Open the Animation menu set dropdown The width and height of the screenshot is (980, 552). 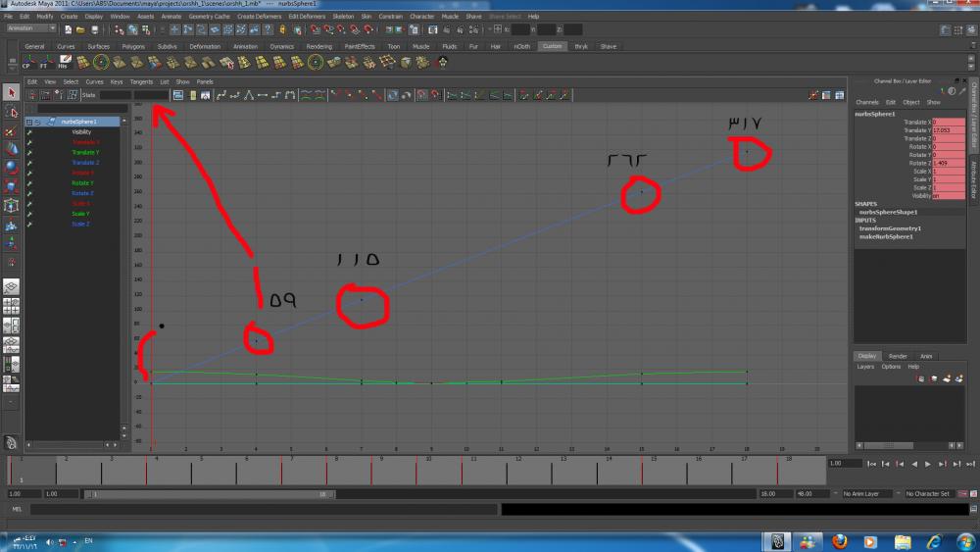31,28
